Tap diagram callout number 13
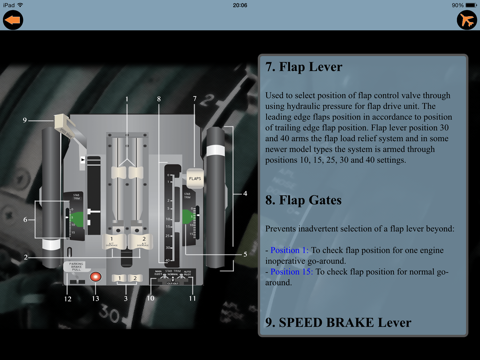 [95, 298]
